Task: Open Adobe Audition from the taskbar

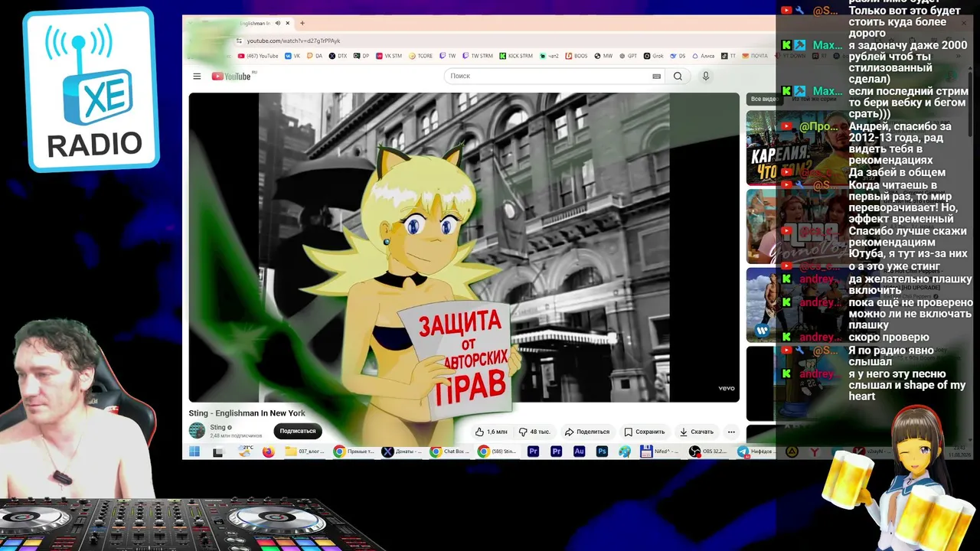Action: (579, 452)
